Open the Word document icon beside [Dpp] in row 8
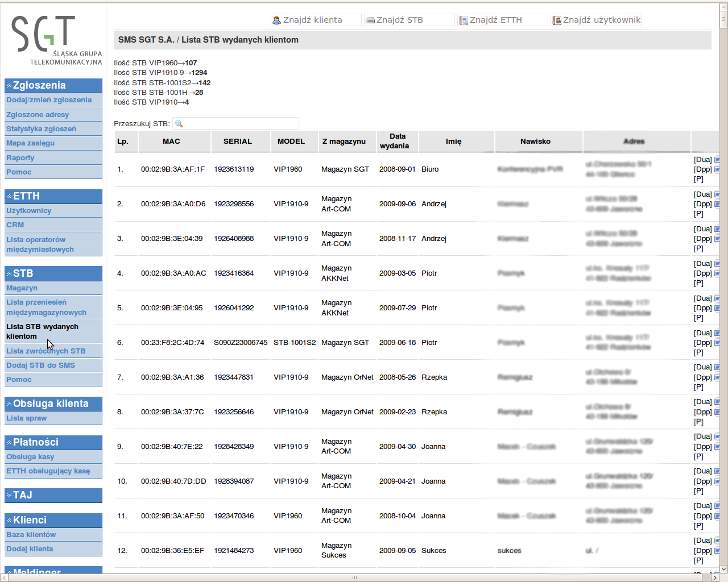 point(717,412)
